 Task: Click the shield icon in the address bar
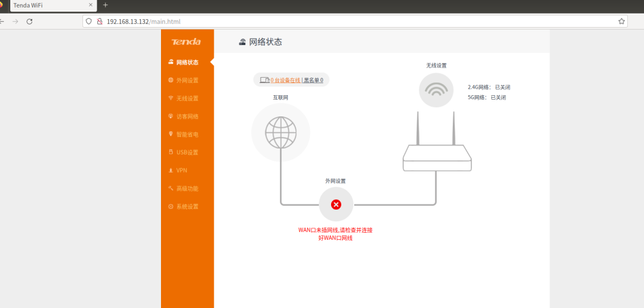pos(89,21)
